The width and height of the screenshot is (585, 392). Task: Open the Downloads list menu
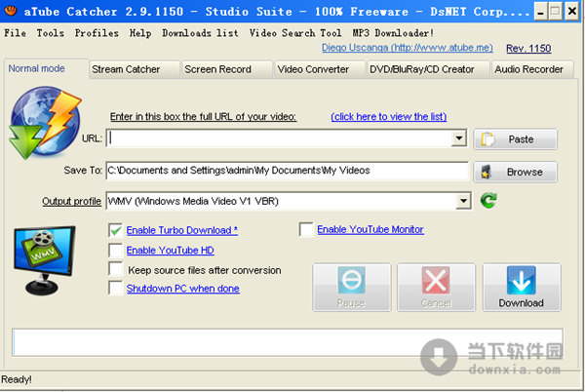(x=200, y=33)
